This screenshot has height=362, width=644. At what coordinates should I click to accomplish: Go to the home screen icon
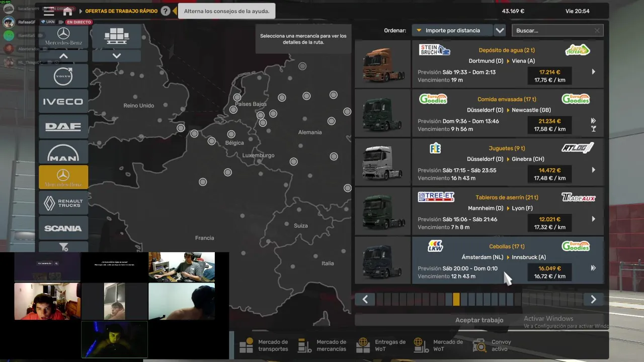67,11
